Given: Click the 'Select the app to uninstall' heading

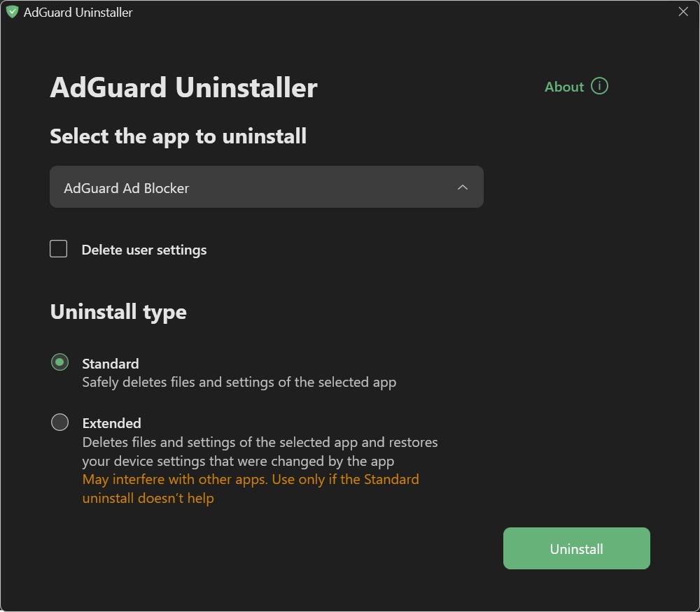Looking at the screenshot, I should coord(178,136).
